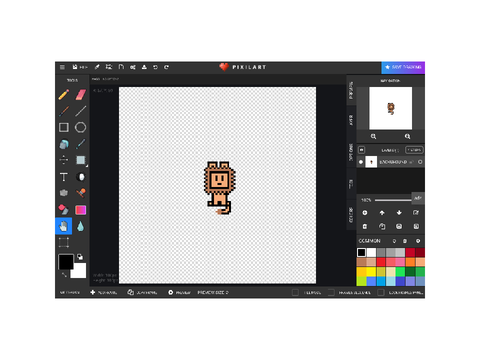Click the Preview Size value
Viewport: 480px width, 360px height.
(227, 292)
